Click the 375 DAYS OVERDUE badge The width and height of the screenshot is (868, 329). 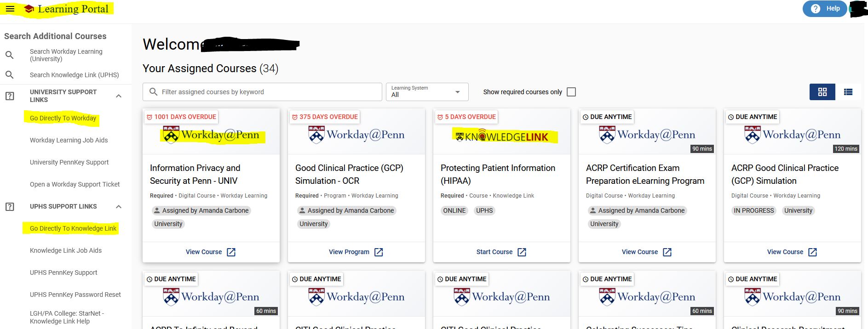pyautogui.click(x=325, y=117)
